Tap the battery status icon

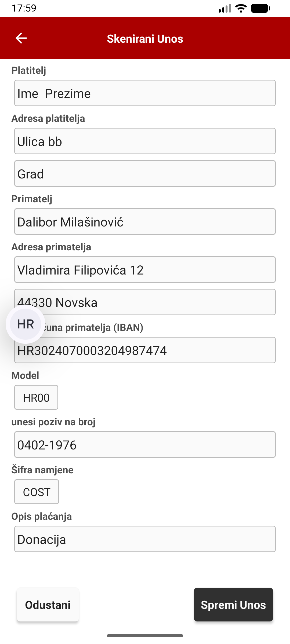[x=260, y=8]
